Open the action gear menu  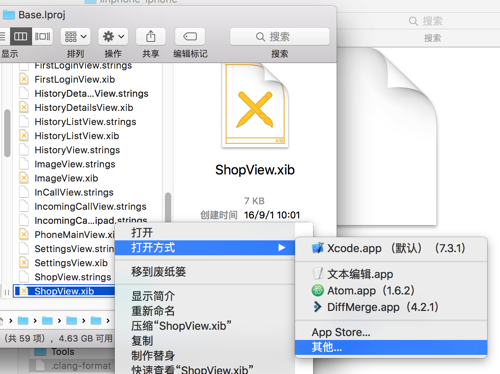[113, 36]
